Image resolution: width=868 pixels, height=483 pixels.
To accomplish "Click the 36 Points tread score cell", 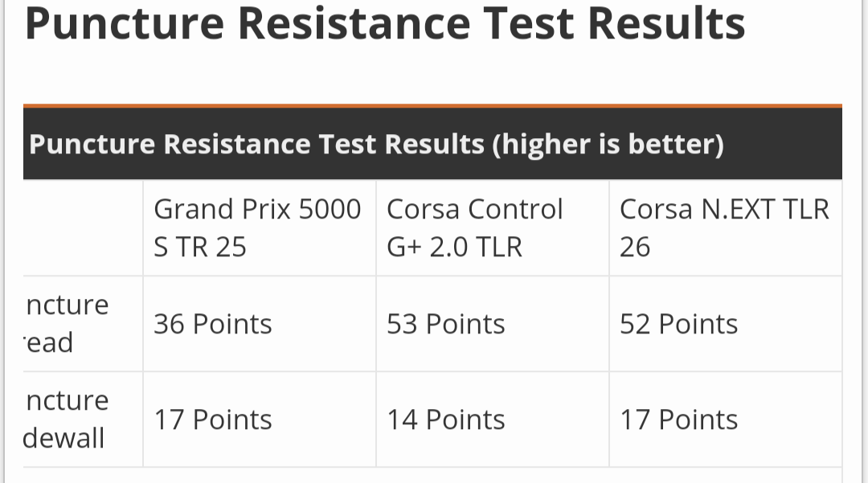I will (x=213, y=324).
